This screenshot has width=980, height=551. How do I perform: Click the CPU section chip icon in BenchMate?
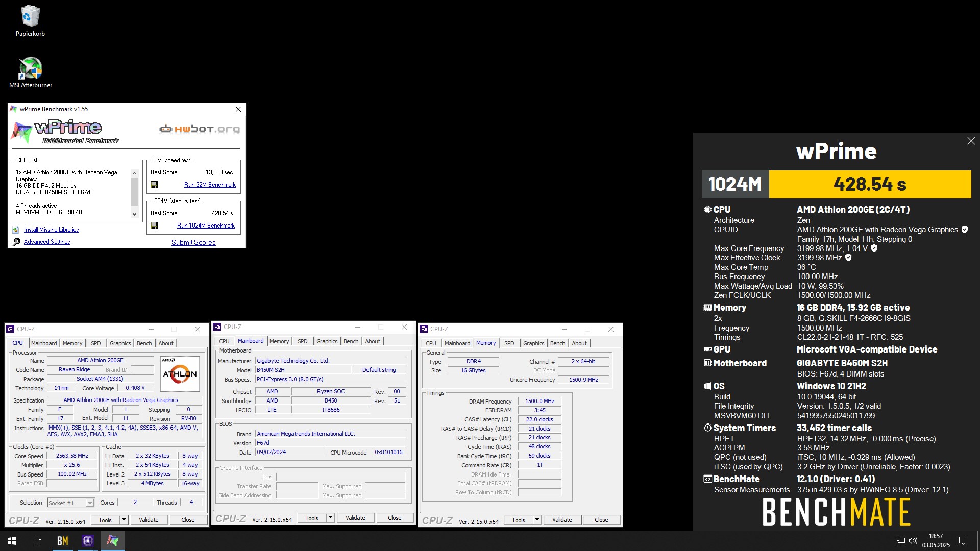point(707,209)
